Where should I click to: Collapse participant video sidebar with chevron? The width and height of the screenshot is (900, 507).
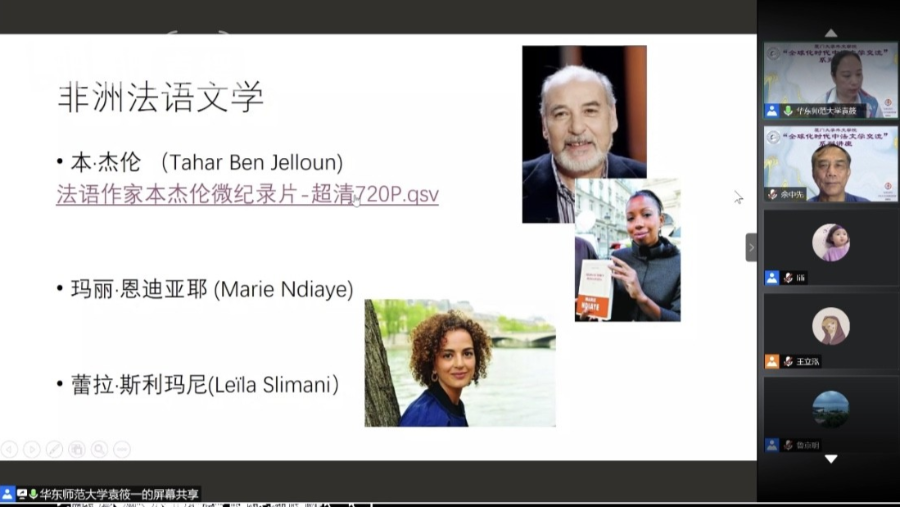click(751, 247)
